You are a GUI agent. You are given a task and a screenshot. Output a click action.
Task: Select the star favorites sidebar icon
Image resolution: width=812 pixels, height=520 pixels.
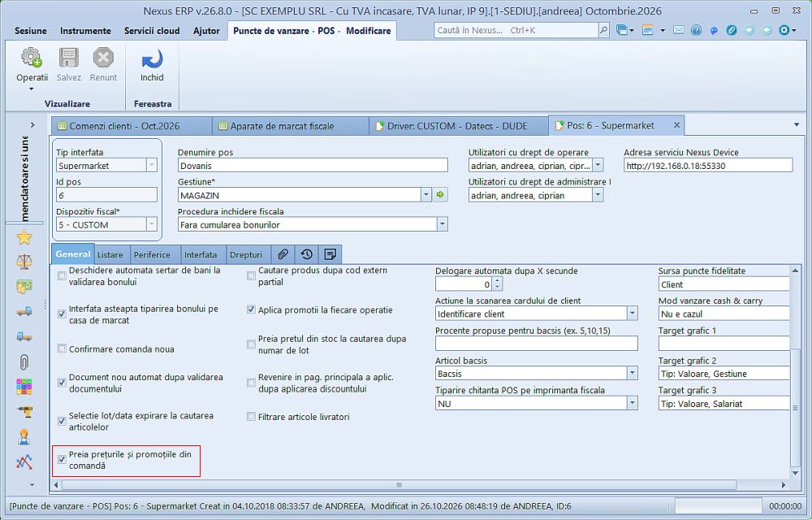(24, 237)
